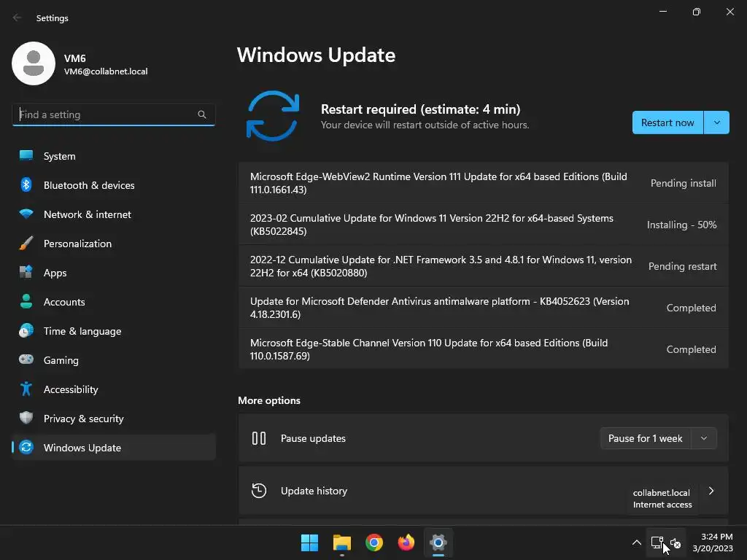Open Update history page
The height and width of the screenshot is (560, 747).
coord(483,491)
